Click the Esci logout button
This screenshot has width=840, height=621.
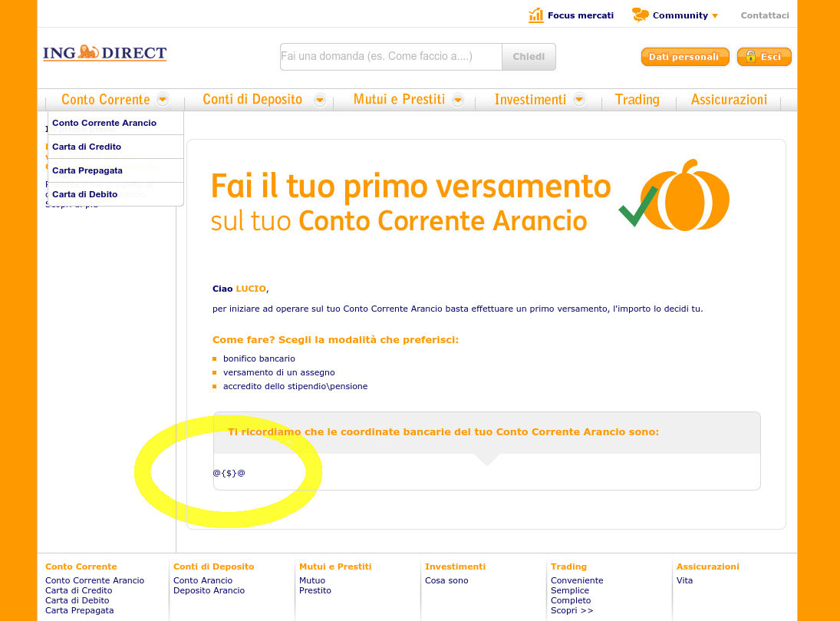764,57
